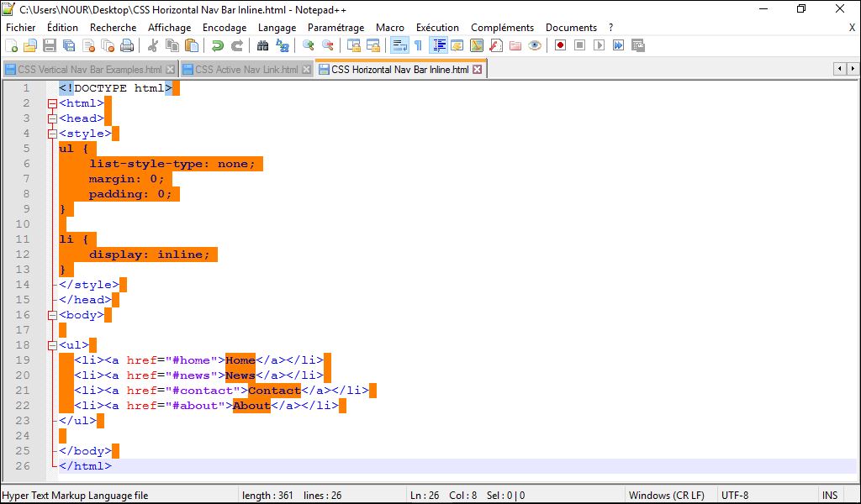
Task: Click the New file toolbar icon
Action: click(12, 45)
